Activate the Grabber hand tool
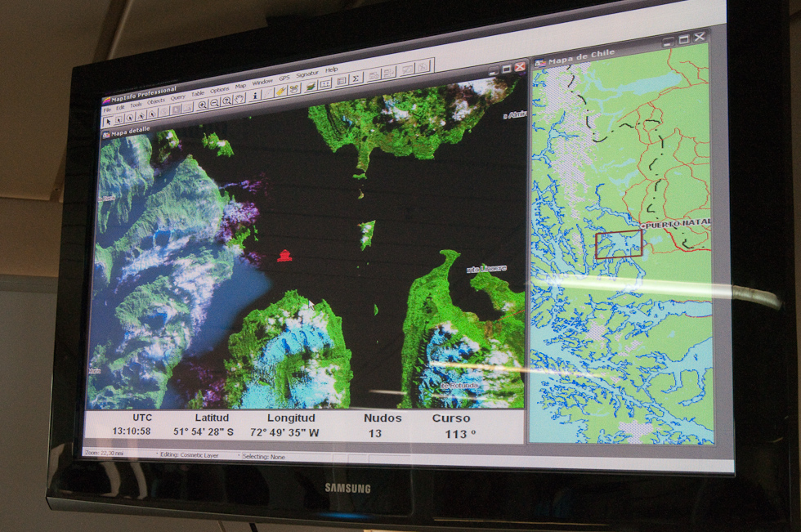This screenshot has height=532, width=801. point(238,99)
